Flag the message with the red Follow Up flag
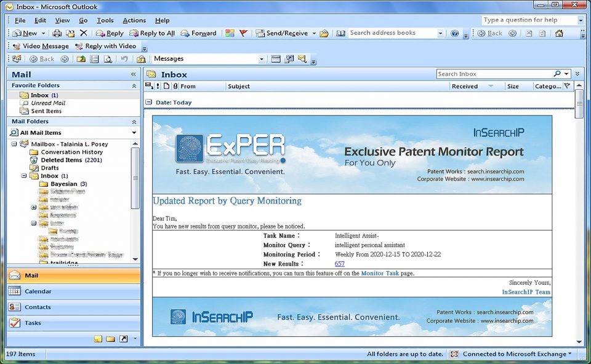This screenshot has height=364, width=591. (244, 33)
